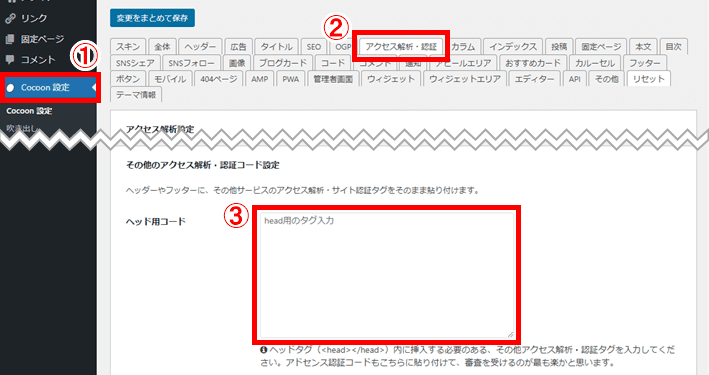Image resolution: width=709 pixels, height=375 pixels.
Task: Click inside the head用のタグ入力 textarea
Action: (x=387, y=275)
